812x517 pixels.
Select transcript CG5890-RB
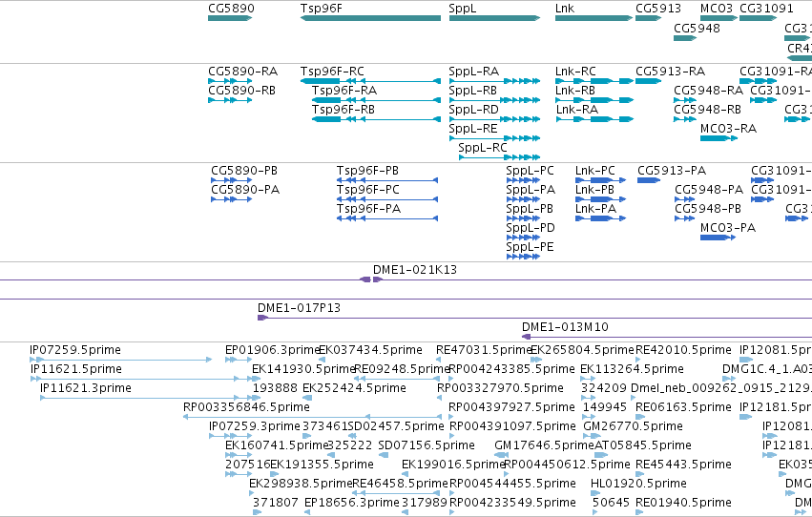pos(230,100)
